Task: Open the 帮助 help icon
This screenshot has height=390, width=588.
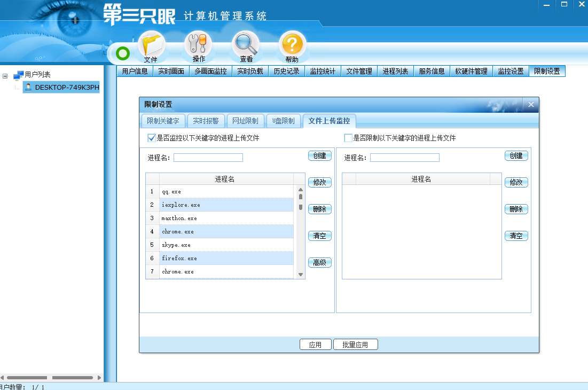Action: [x=291, y=45]
